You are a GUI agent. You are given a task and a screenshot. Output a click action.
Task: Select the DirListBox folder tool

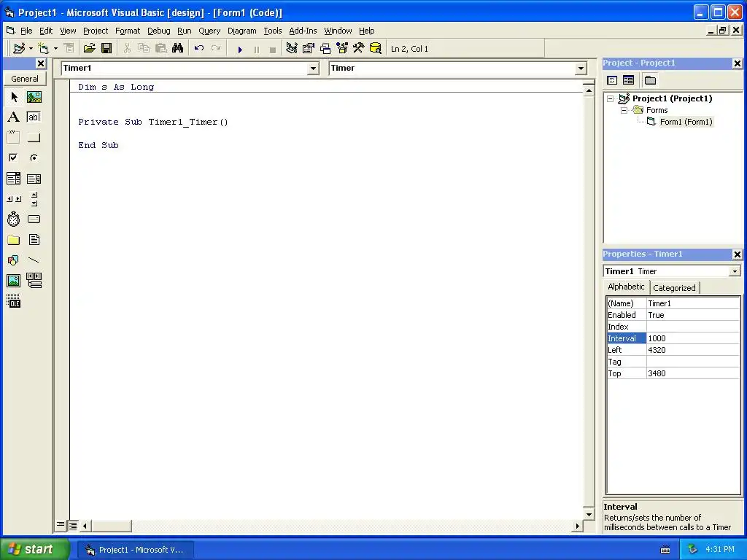[x=14, y=239]
